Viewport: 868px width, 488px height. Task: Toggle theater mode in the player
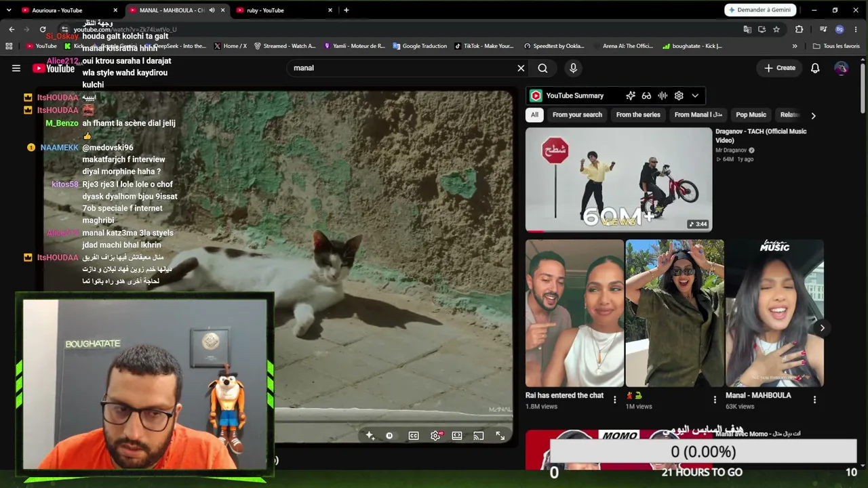(x=457, y=436)
